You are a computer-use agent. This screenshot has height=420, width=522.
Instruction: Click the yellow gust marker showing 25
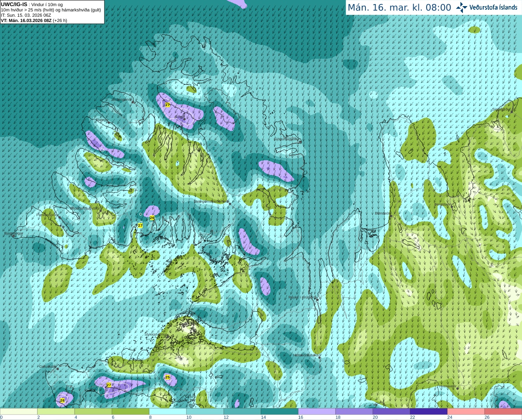(168, 377)
